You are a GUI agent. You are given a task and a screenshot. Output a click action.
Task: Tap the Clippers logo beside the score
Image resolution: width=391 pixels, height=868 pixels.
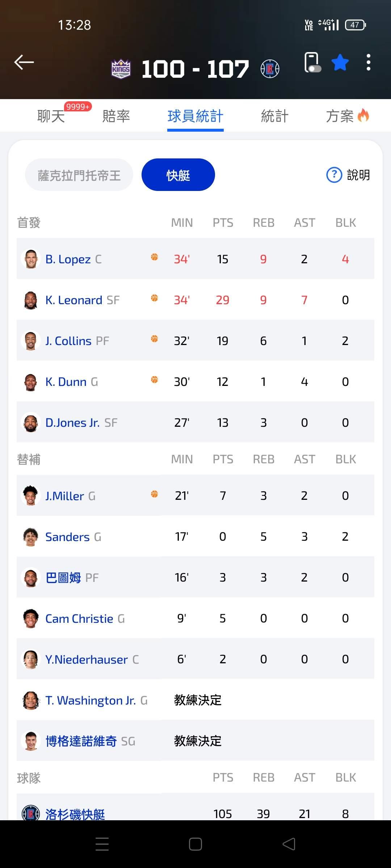pos(270,69)
